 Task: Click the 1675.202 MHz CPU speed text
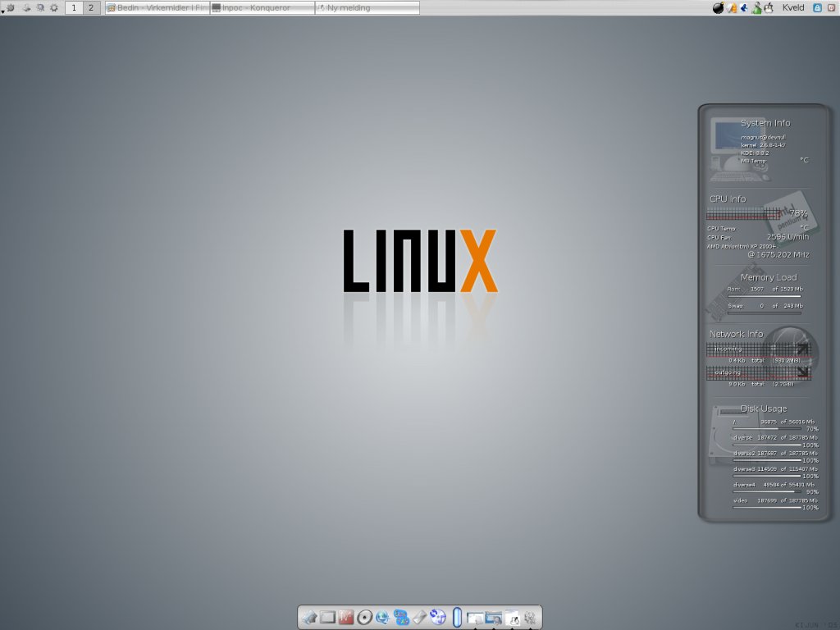click(778, 254)
